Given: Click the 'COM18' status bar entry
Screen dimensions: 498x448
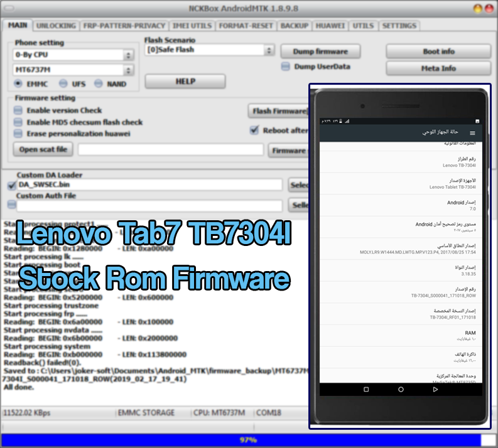Looking at the screenshot, I should point(268,413).
